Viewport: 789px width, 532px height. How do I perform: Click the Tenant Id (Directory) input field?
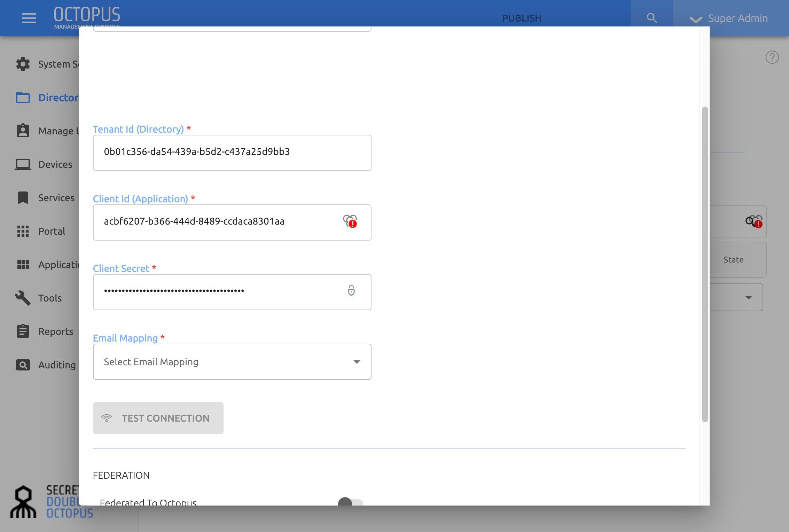232,153
